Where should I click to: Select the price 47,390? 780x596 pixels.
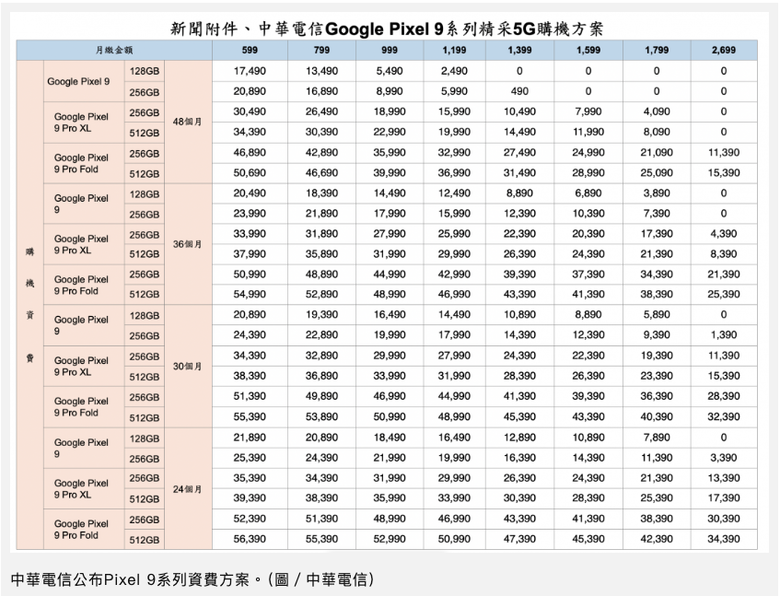tap(519, 539)
